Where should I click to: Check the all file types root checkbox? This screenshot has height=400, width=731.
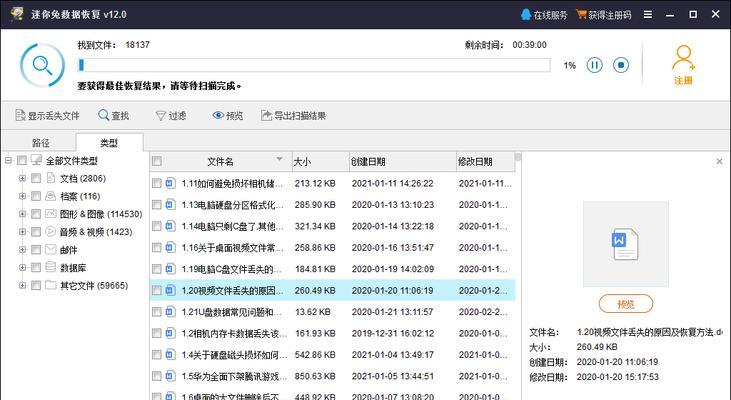point(21,161)
